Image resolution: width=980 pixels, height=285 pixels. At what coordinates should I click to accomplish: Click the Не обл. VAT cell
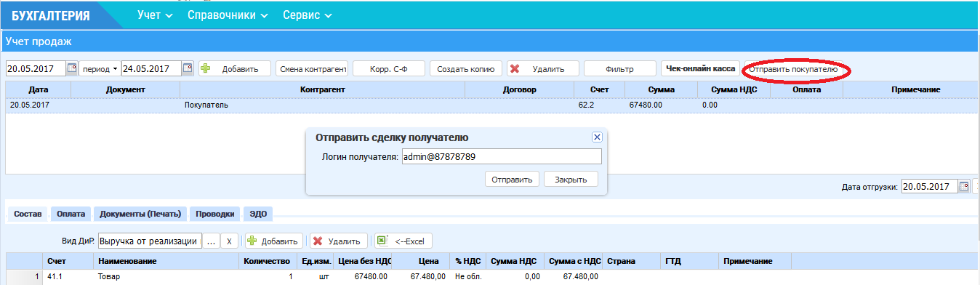click(x=470, y=276)
